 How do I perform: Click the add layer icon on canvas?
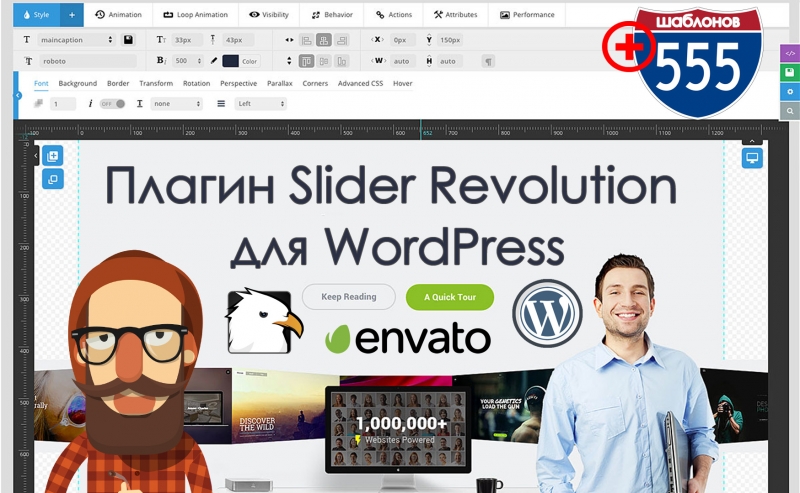click(x=53, y=156)
